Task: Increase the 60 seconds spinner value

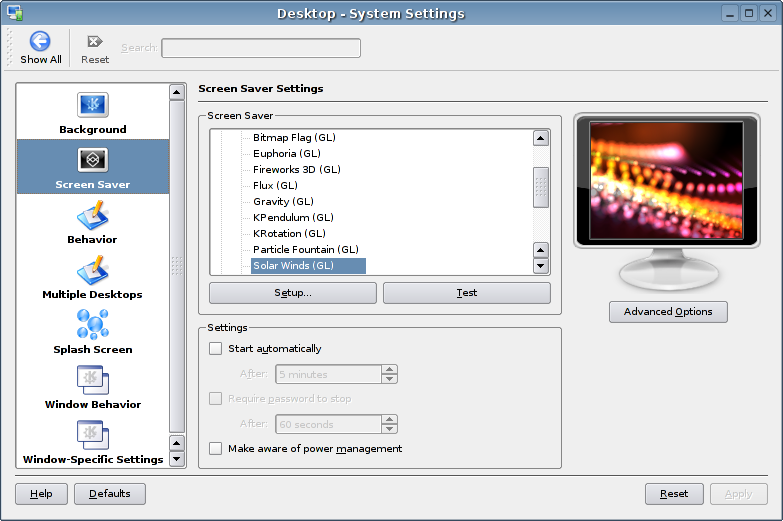Action: [390, 420]
